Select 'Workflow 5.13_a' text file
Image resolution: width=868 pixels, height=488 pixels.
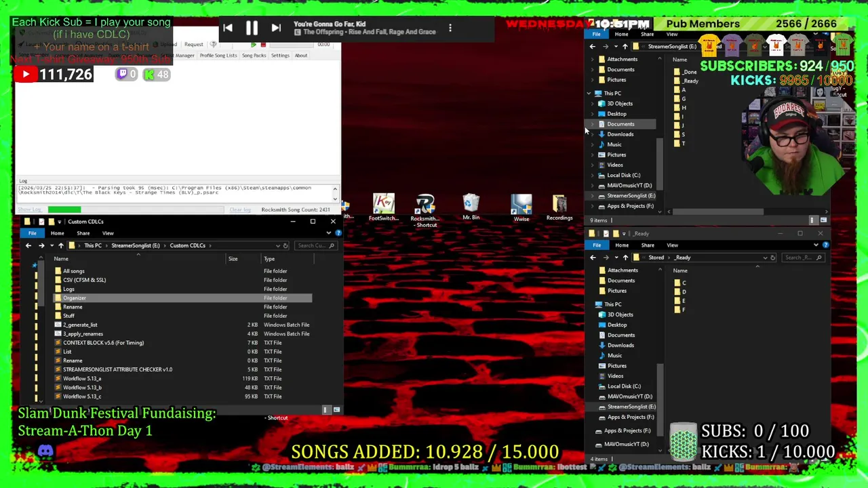point(82,378)
